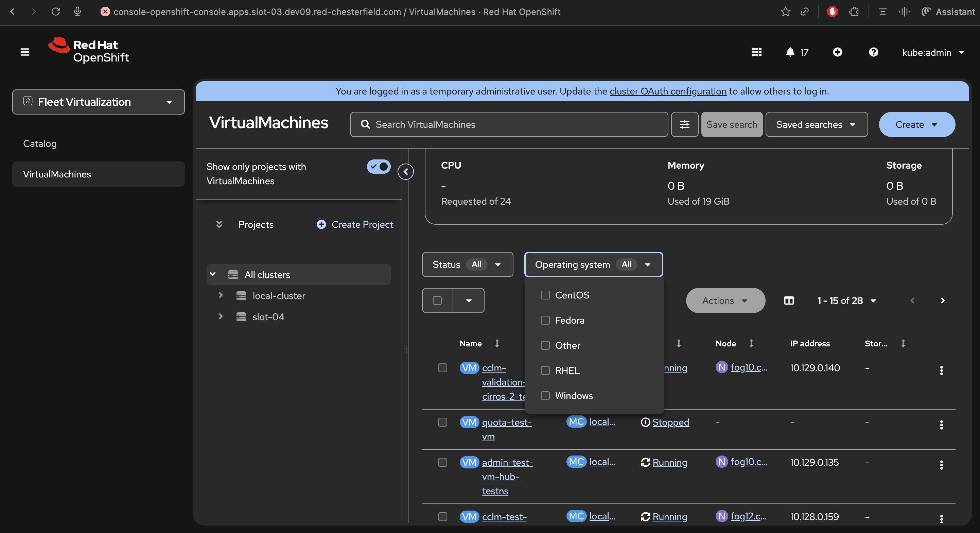Screen dimensions: 980x533
Task: Open the application launcher grid icon
Action: tap(756, 52)
